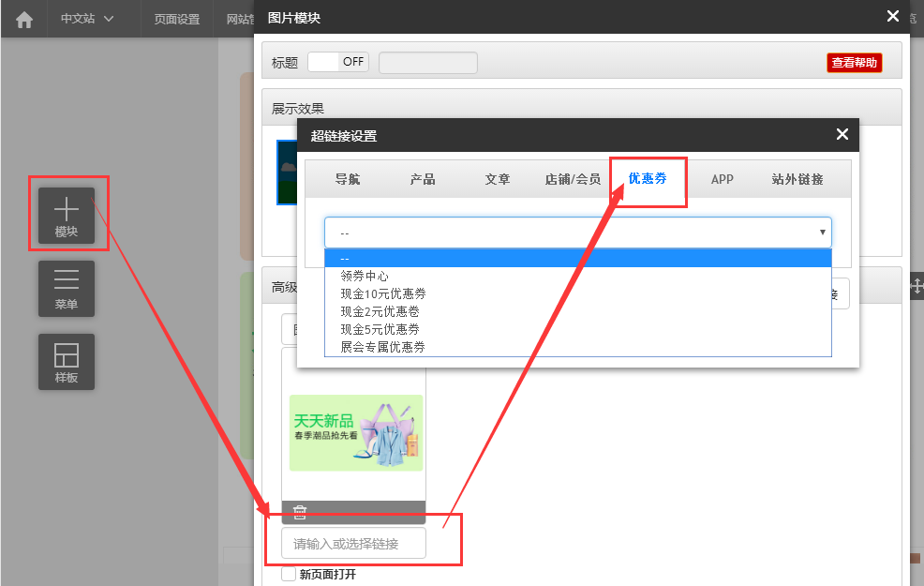Click the move handle on right edge

917,287
